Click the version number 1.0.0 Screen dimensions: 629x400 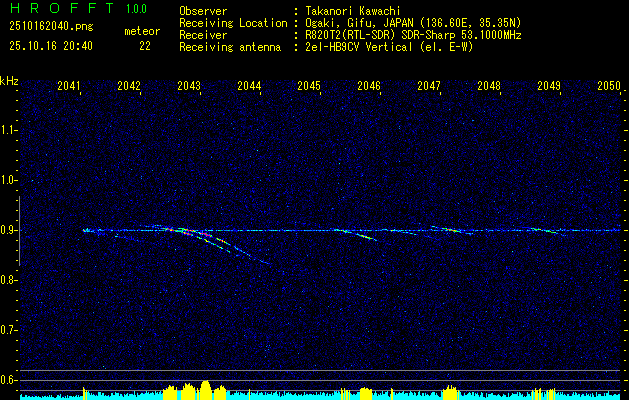(x=136, y=8)
